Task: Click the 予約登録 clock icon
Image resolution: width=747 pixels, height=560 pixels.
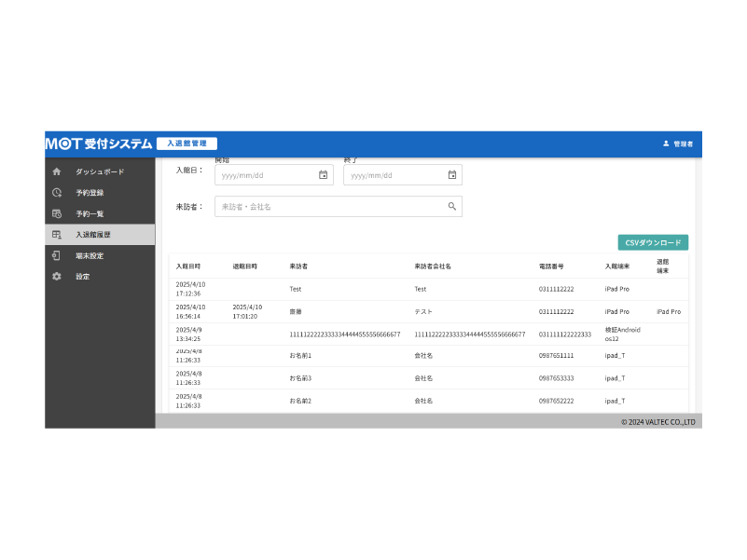Action: [57, 193]
